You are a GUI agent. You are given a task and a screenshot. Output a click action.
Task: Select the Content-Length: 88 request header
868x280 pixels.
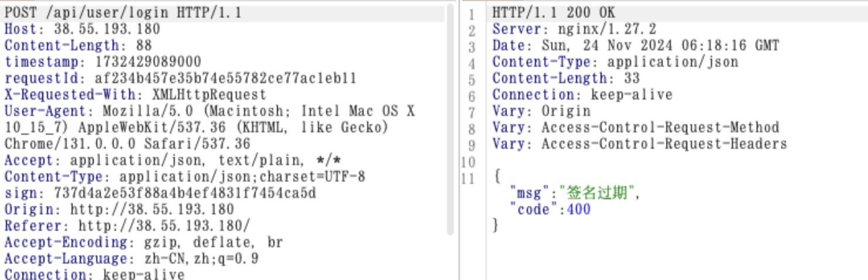78,45
